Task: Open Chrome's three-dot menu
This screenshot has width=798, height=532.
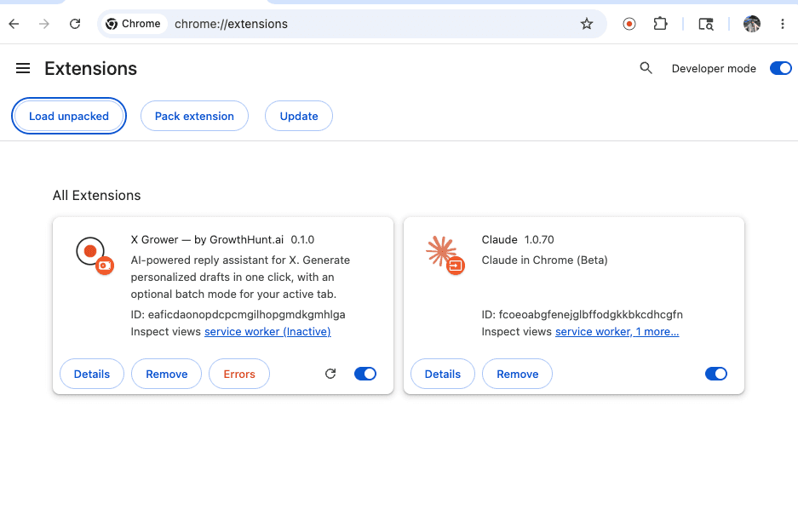Action: pos(782,24)
